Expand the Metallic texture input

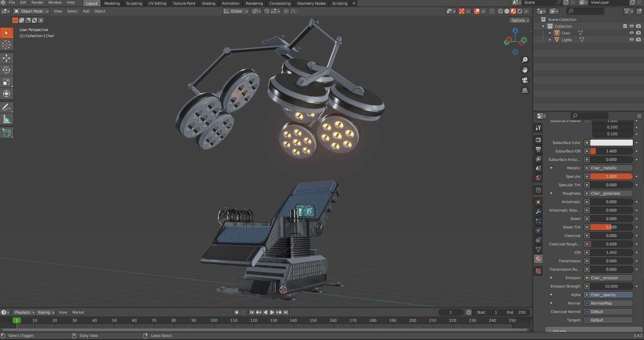551,168
